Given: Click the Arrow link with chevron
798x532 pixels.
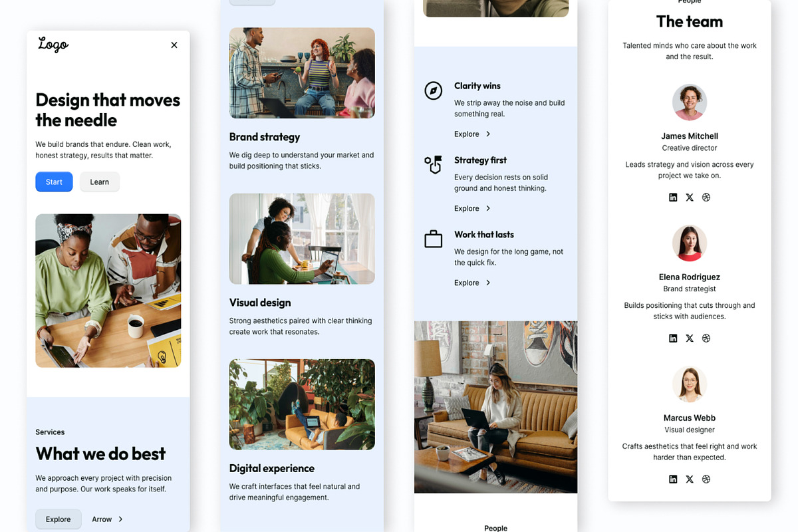Looking at the screenshot, I should click(x=108, y=519).
